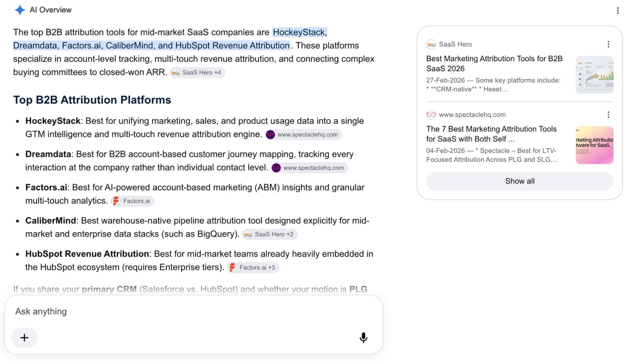The image size is (634, 364).
Task: Open 'The 7 Best Marketing Attribution Tools for SaaS' article
Action: tap(491, 134)
